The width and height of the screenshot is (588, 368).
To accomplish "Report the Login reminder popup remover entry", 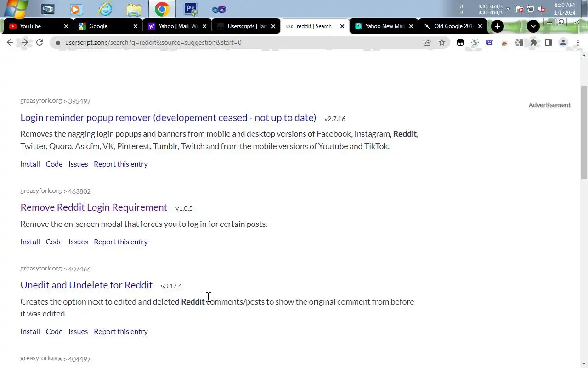I will click(x=121, y=164).
